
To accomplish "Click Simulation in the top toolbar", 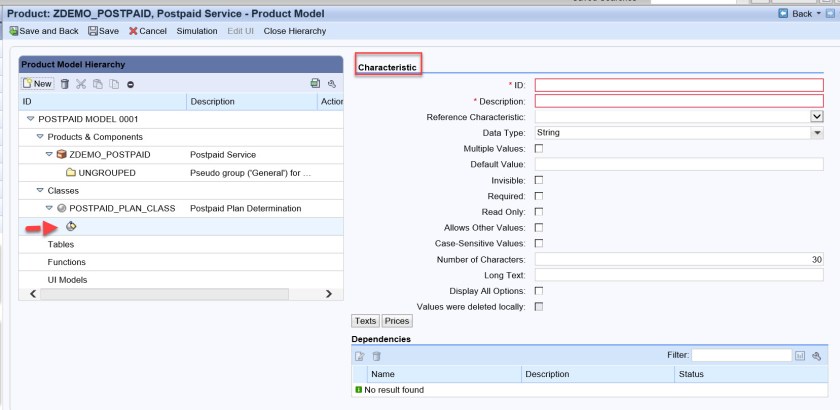I will (x=196, y=31).
